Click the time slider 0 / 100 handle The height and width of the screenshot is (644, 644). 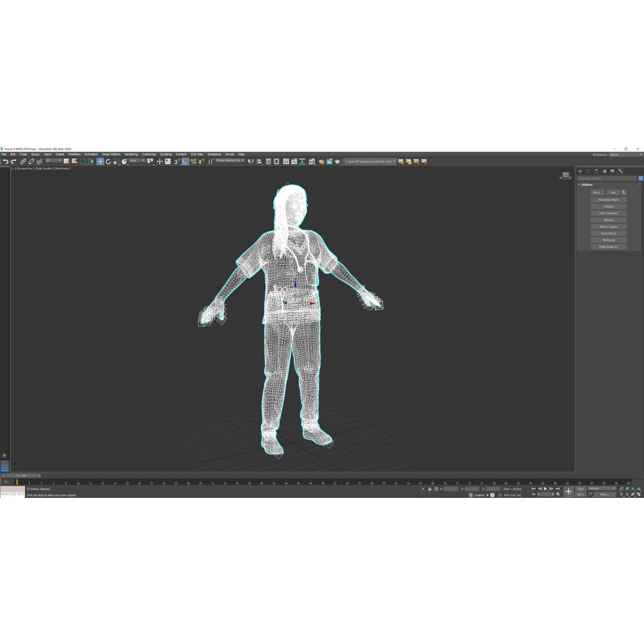(x=21, y=475)
